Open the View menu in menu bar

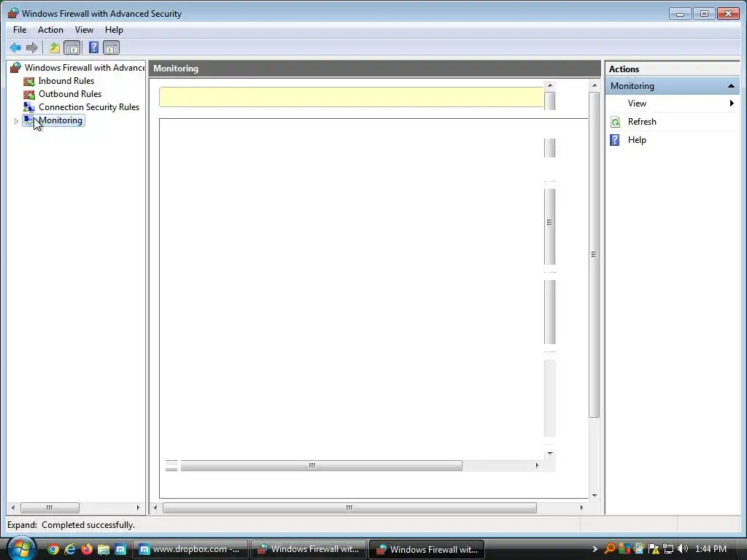click(84, 29)
